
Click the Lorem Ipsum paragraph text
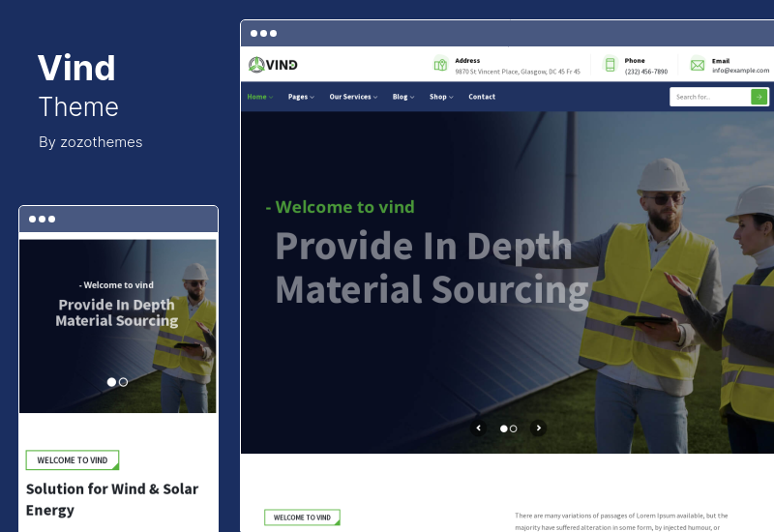(x=621, y=521)
